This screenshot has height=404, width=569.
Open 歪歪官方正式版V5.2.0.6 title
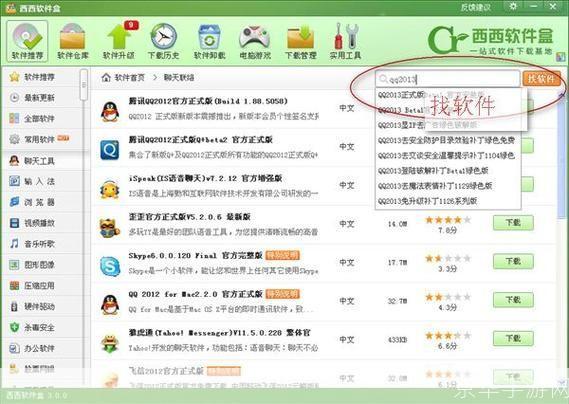click(x=189, y=217)
